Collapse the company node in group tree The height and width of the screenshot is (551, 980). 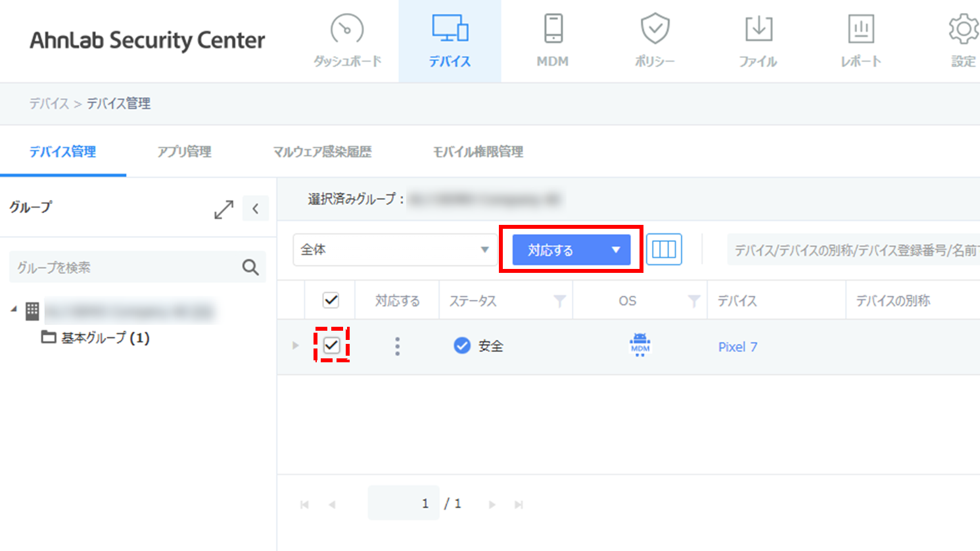pos(14,309)
